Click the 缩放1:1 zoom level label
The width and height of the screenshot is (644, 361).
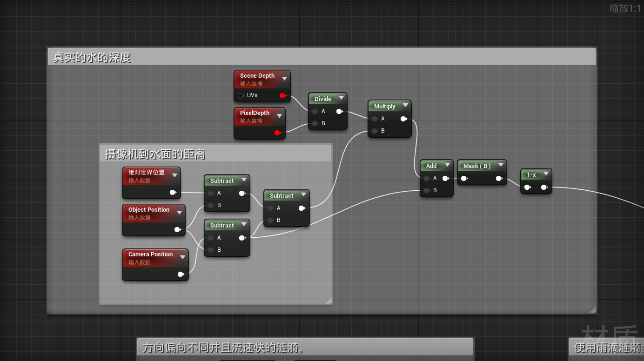click(x=625, y=8)
